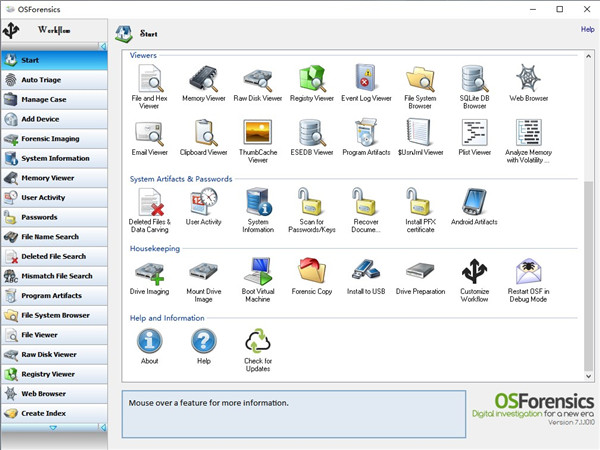Select Start in the workflow sidebar

pyautogui.click(x=54, y=60)
